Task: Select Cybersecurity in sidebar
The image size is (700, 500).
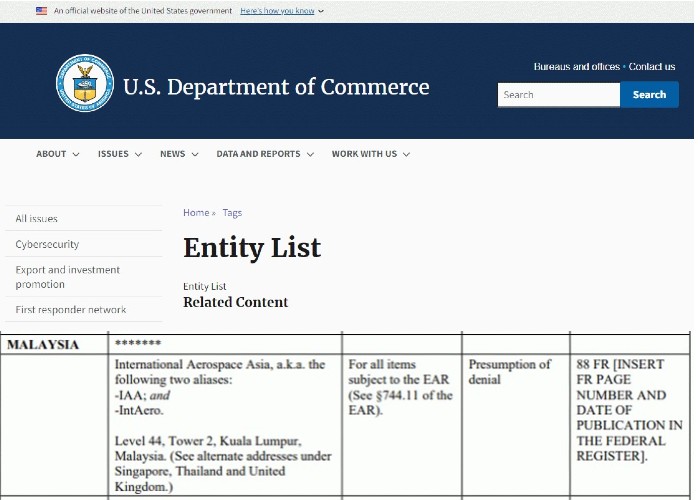Action: tap(47, 244)
